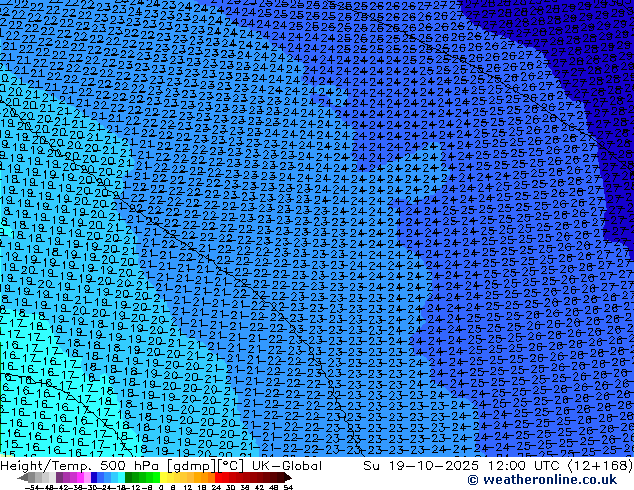
Task: Click the dark right arrow end of color scale
Action: point(288,478)
